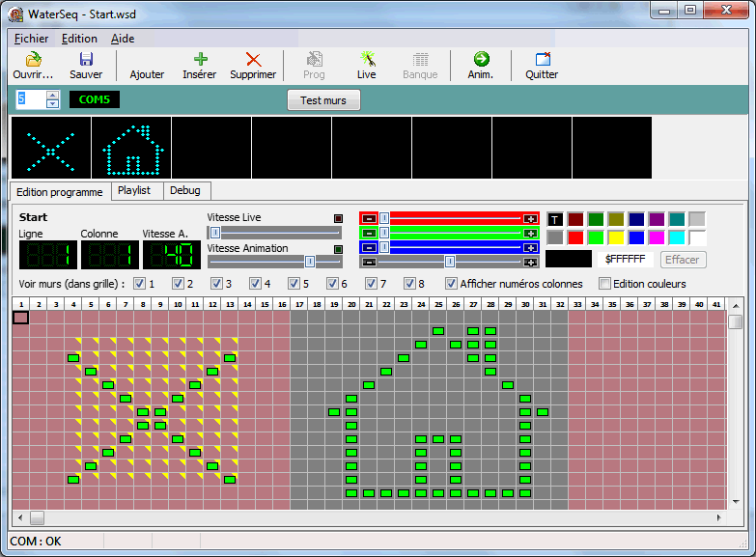The width and height of the screenshot is (756, 557).
Task: Adjust the Vitesse Animation slider handle
Action: [x=310, y=262]
